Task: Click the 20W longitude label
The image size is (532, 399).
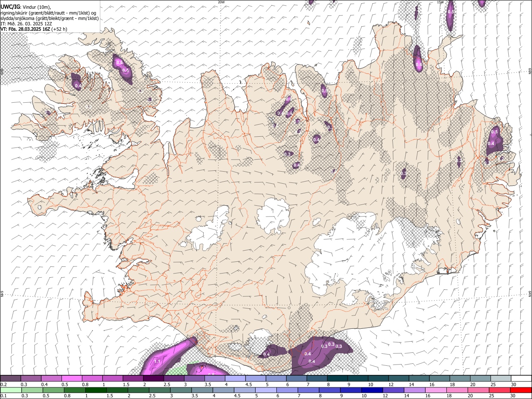Action: 221,2
